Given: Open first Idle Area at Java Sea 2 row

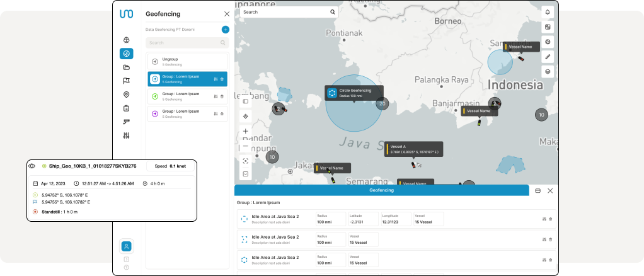Looking at the screenshot, I should 396,219.
